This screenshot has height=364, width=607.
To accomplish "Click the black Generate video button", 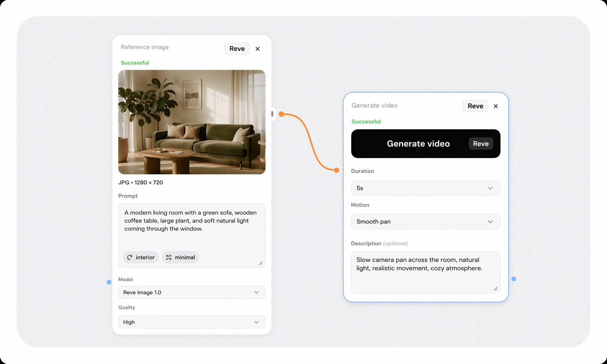I will click(426, 144).
